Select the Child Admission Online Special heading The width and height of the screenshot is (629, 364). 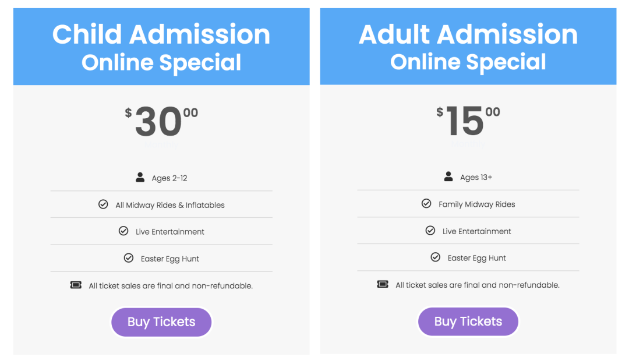click(x=161, y=47)
